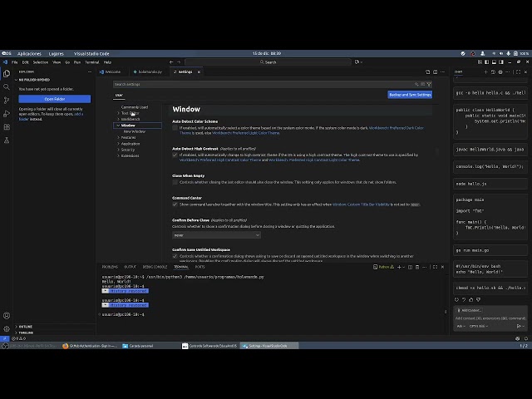Open Confirm Before Close dropdown
532x399 pixels.
coord(216,235)
